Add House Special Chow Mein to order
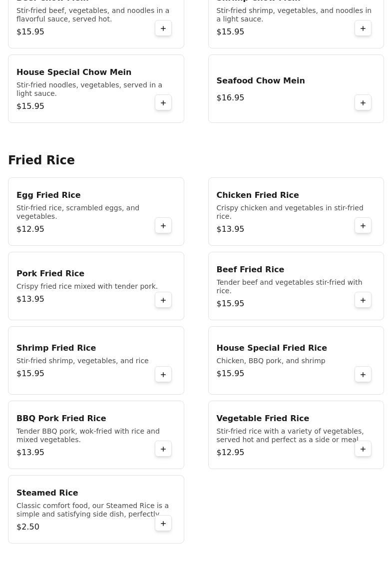The height and width of the screenshot is (572, 392). 163,103
